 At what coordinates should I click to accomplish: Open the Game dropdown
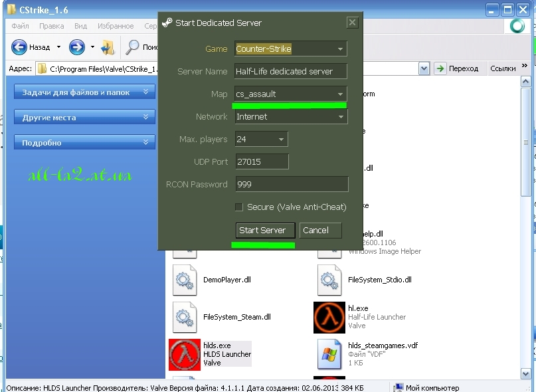(x=340, y=49)
